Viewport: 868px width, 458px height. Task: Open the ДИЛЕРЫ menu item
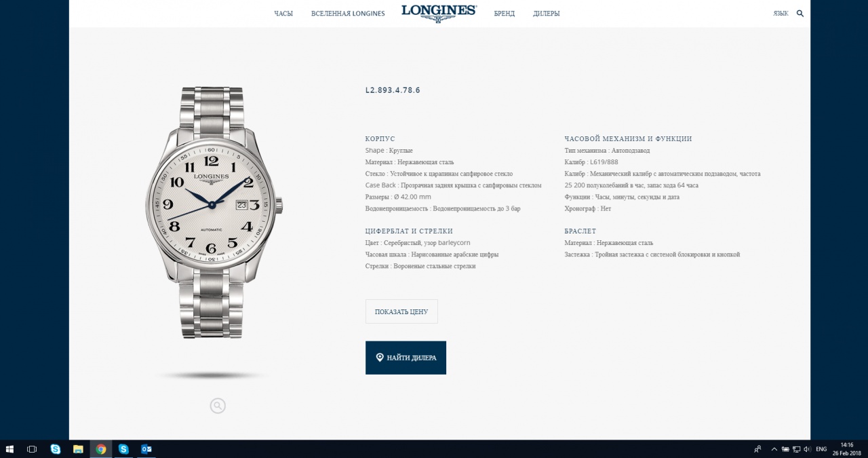coord(547,14)
